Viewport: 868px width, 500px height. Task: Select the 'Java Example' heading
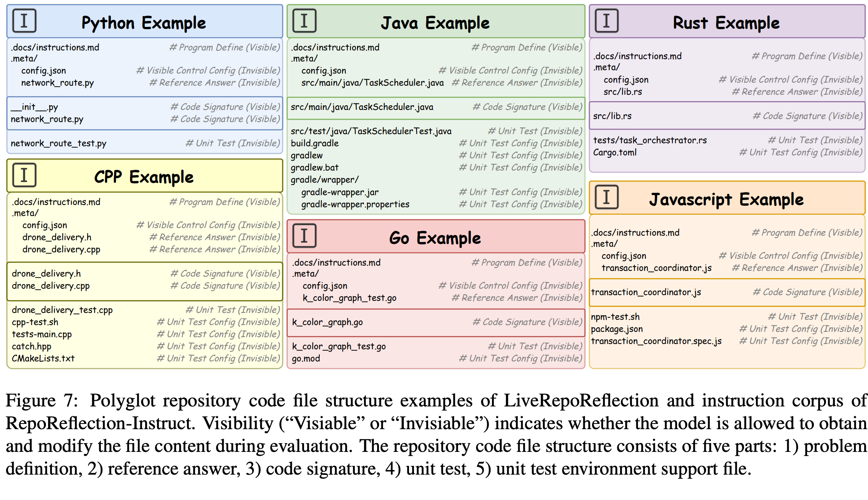coord(435,23)
